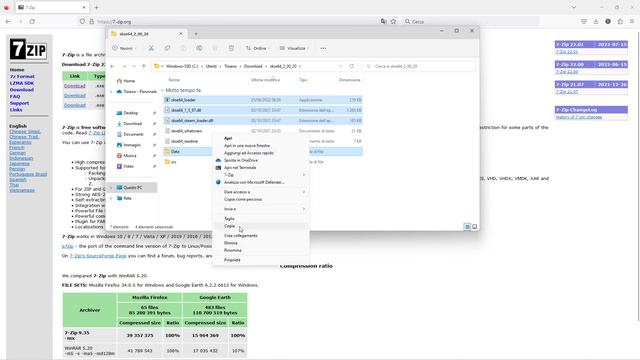Select Questo PC in Explorer sidebar
This screenshot has height=360, width=640.
133,187
